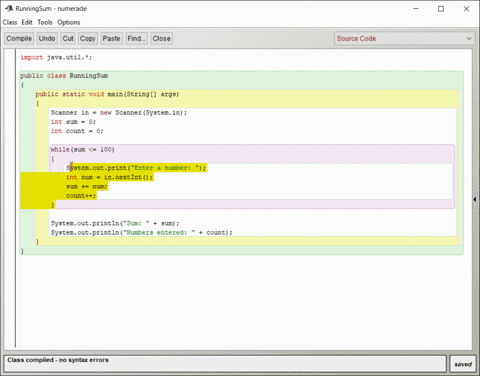Screen dimensions: 480x376
Task: Open the Find... dialog button
Action: 136,38
